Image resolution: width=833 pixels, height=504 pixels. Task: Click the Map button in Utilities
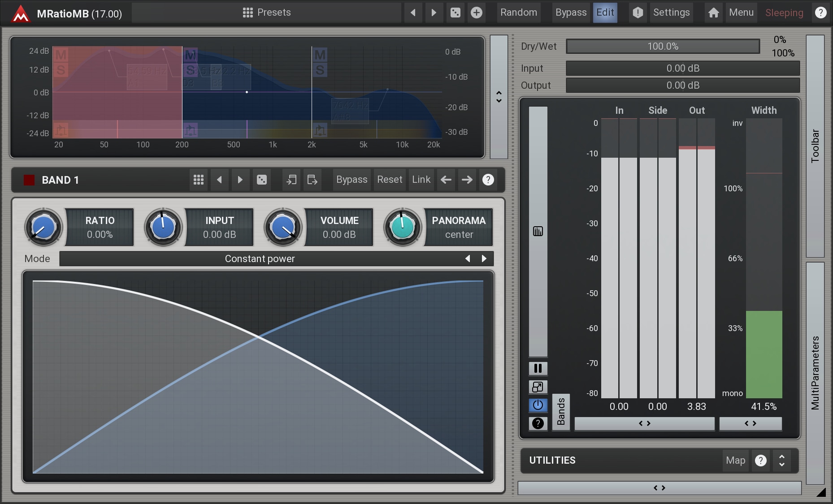(735, 461)
